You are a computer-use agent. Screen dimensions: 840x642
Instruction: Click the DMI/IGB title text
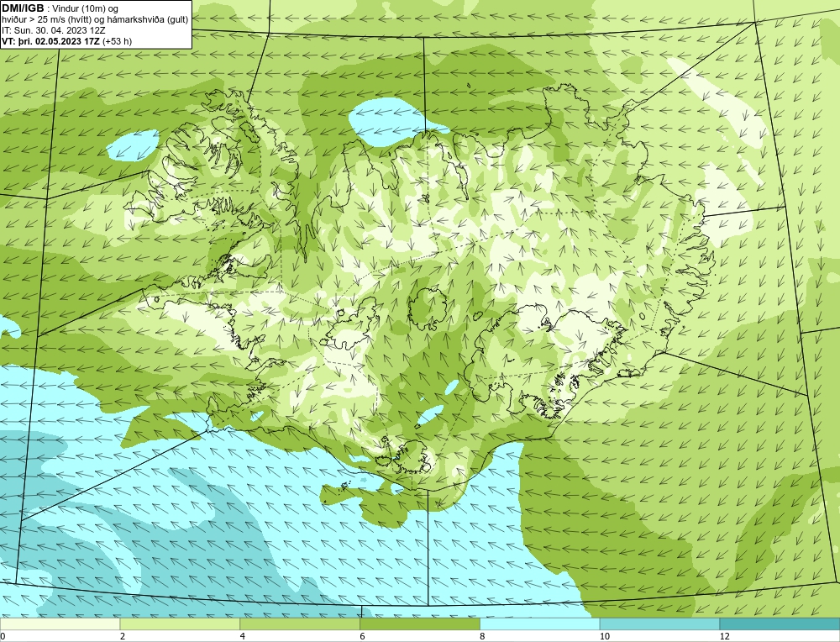point(23,8)
